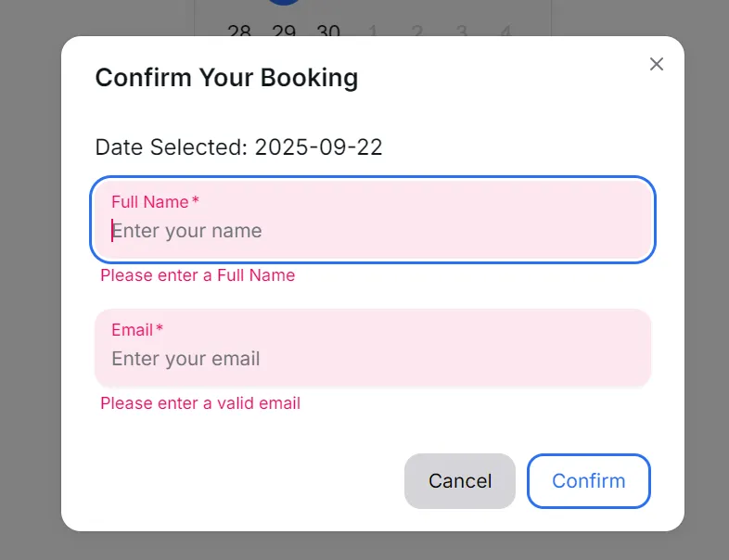Click the 'Please enter a Full Name' error
This screenshot has height=560, width=729.
[x=198, y=275]
